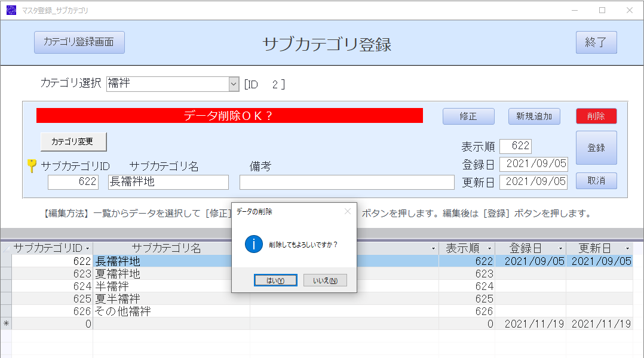Click the cell 夏半襦袢 in the list
The height and width of the screenshot is (358, 644).
click(x=171, y=298)
